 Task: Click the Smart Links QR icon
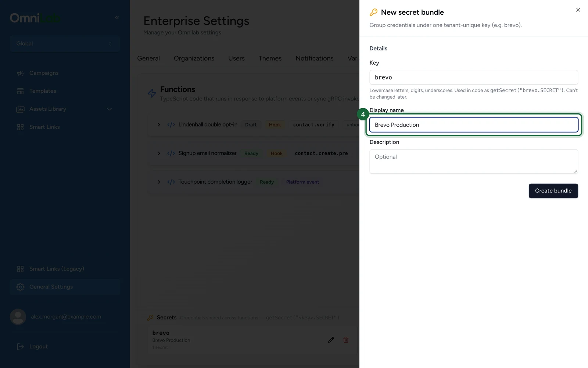coord(20,127)
